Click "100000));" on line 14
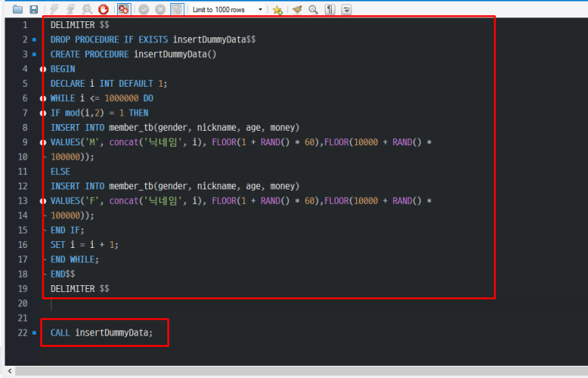Viewport: 588px width, 378px height. 72,216
